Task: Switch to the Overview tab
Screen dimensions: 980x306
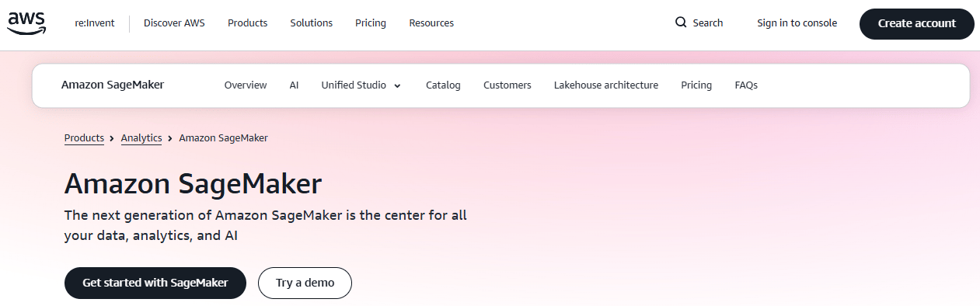Action: [x=246, y=85]
